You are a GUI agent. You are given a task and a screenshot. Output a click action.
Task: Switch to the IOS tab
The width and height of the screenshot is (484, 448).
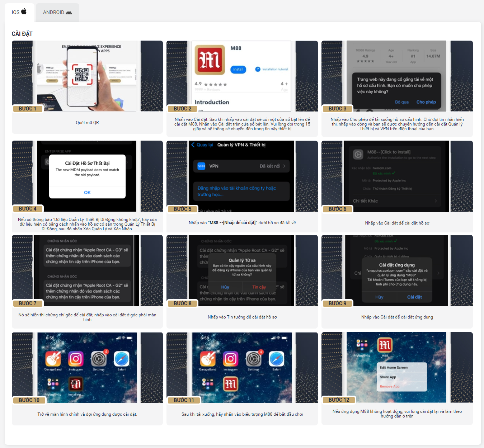click(x=19, y=12)
